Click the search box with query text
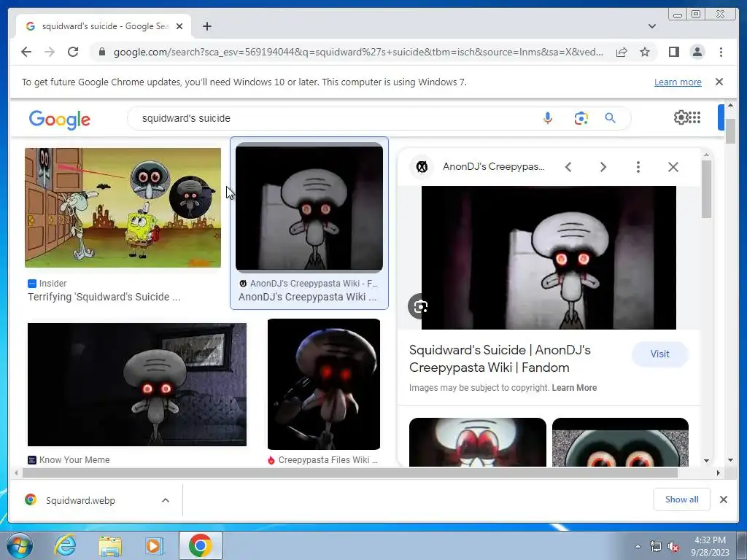 coord(333,118)
